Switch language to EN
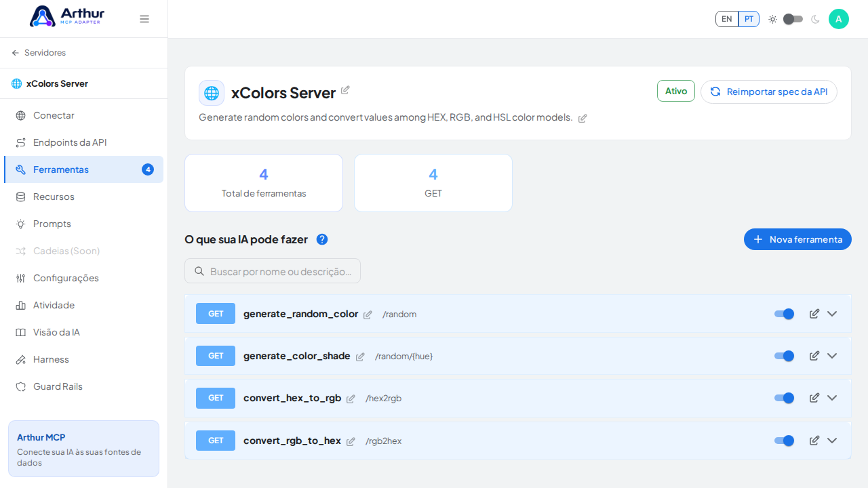Screen dimensions: 868x488 [727, 19]
